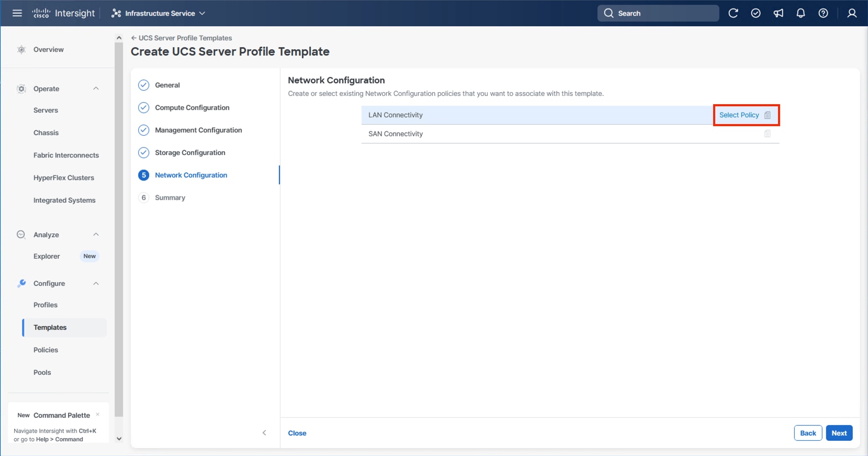Click the SAN Connectivity policy clipboard icon
This screenshot has width=868, height=456.
768,134
